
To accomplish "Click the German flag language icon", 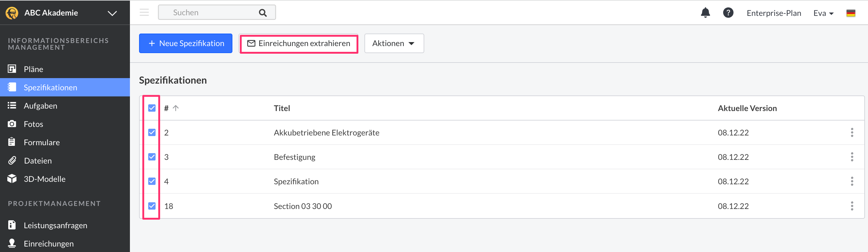I will tap(851, 13).
